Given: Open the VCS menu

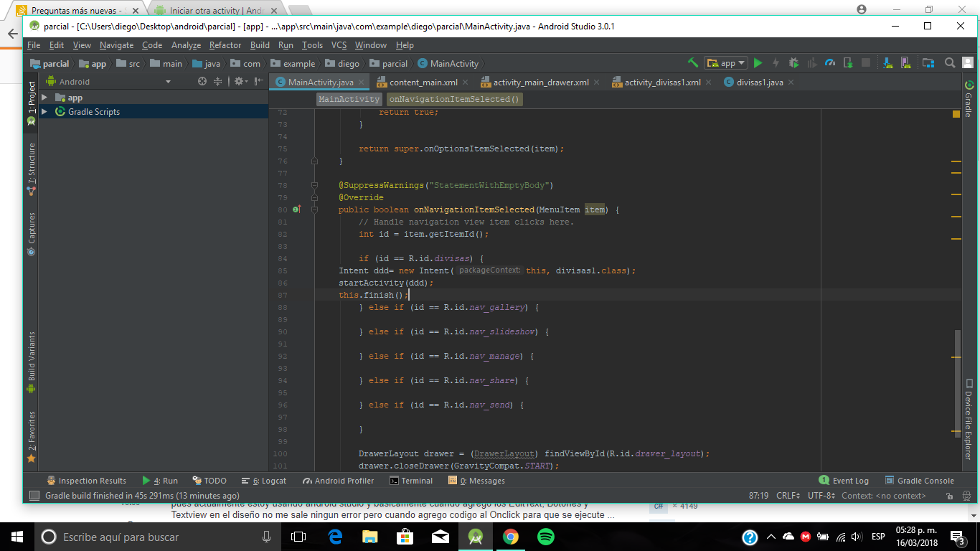Looking at the screenshot, I should (x=339, y=44).
